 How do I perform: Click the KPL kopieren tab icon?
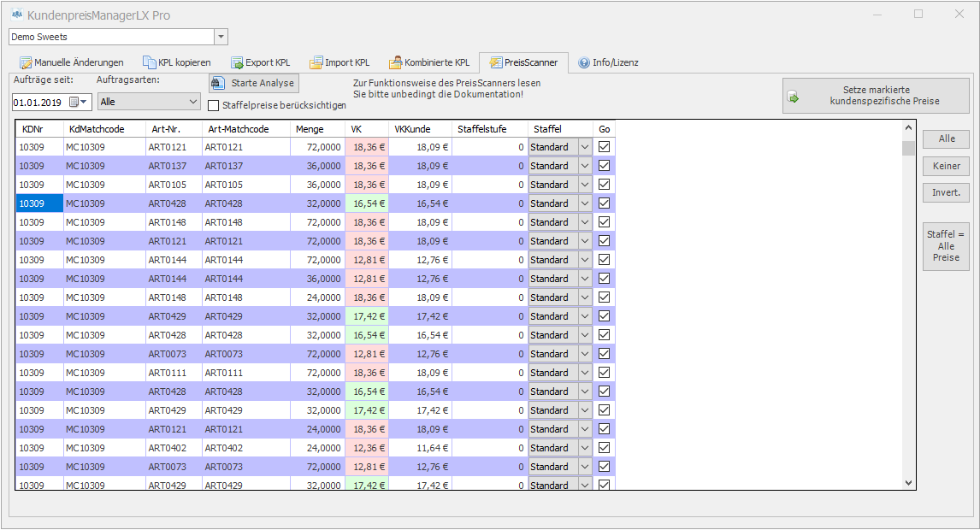(x=150, y=62)
